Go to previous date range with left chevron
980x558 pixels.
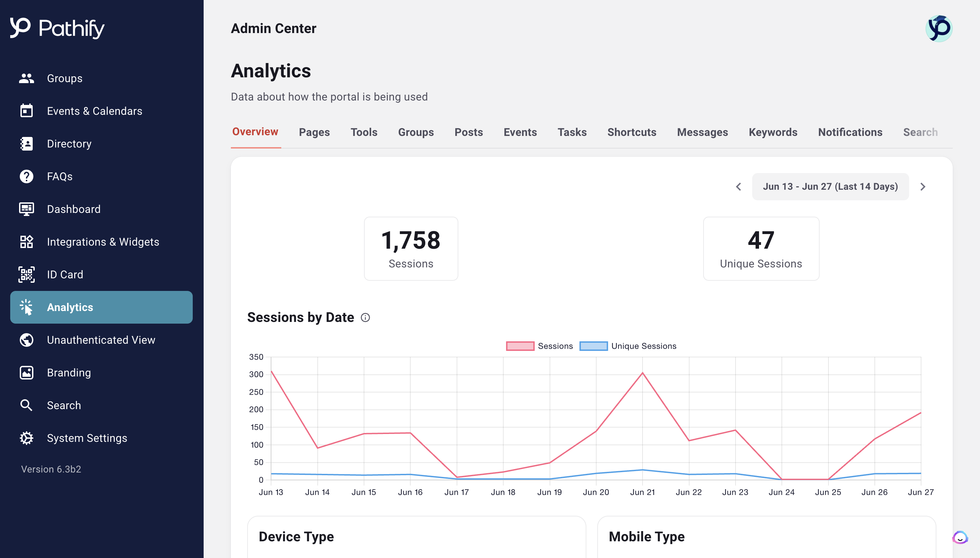739,187
